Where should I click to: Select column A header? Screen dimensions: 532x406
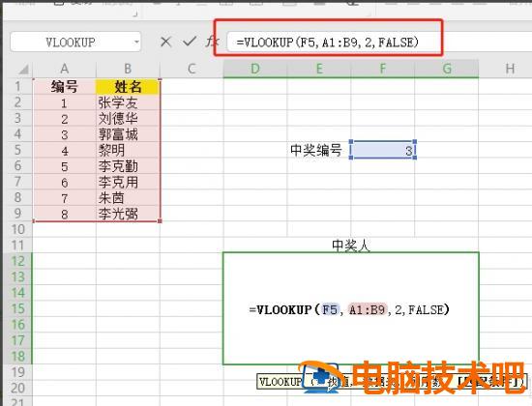pyautogui.click(x=64, y=69)
